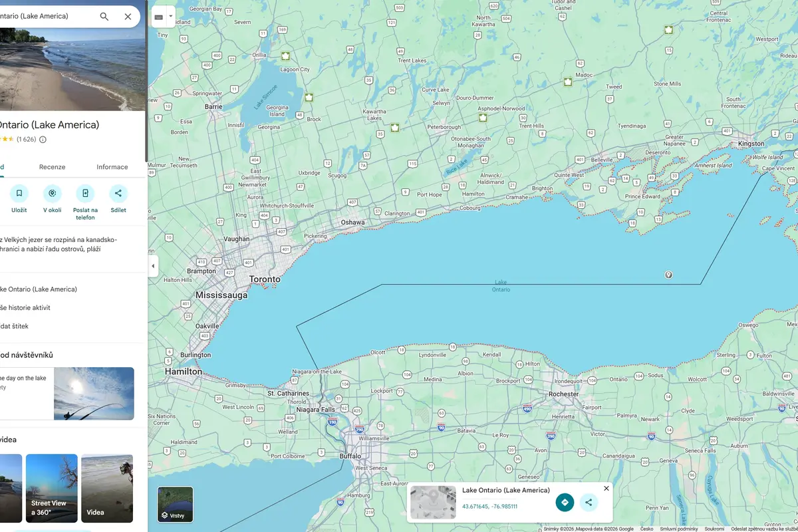
Task: Click the beach header photo
Action: click(72, 69)
